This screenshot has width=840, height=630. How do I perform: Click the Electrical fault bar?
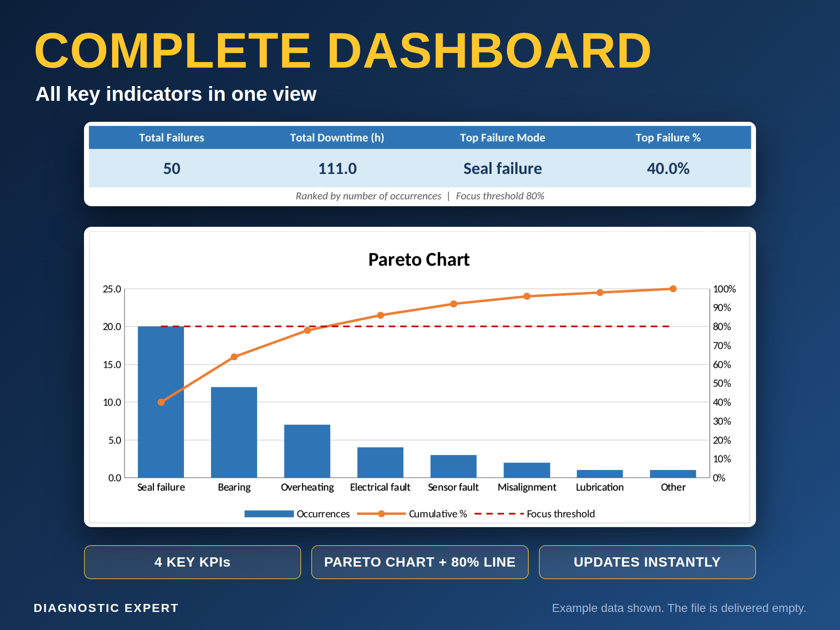click(x=380, y=462)
